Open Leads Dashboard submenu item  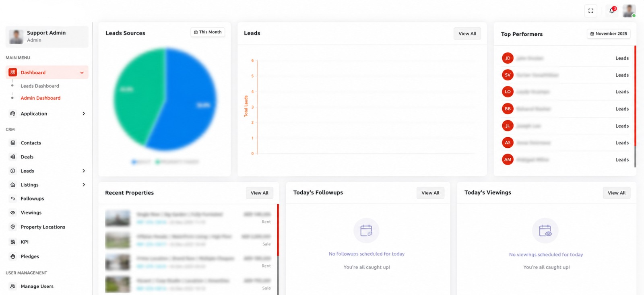point(40,86)
